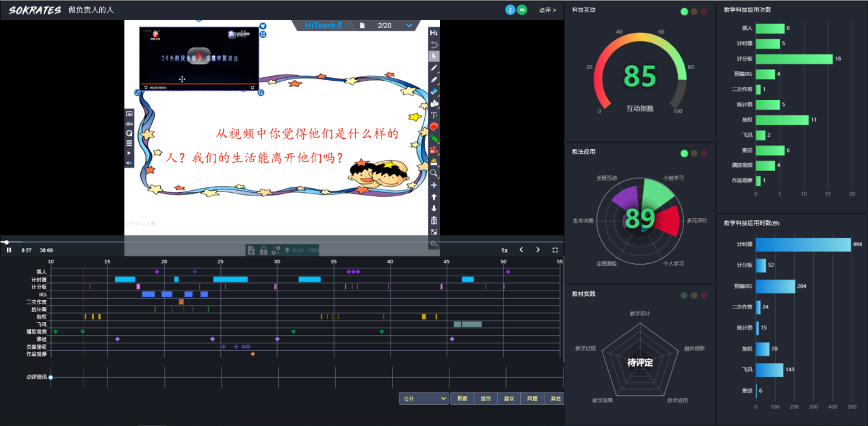This screenshot has height=426, width=868.
Task: Click the green link icon
Action: [x=522, y=10]
